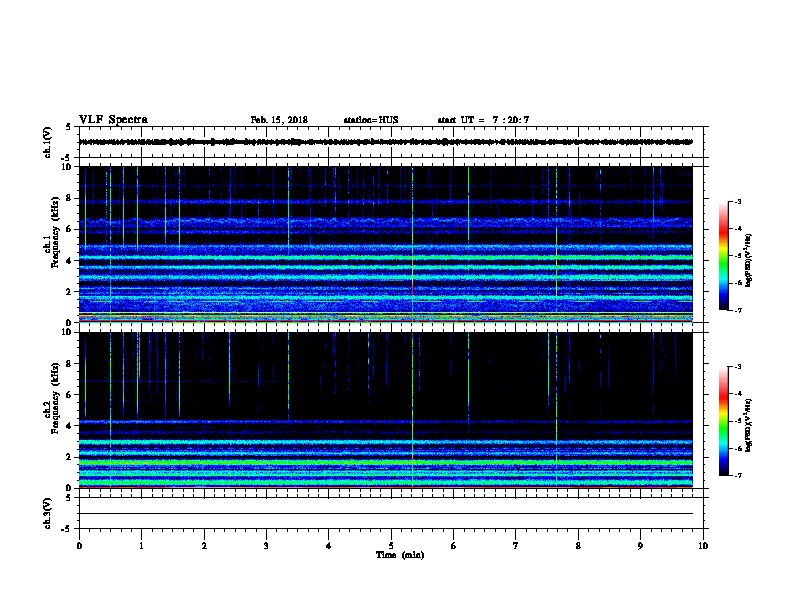This screenshot has width=792, height=612.
Task: Click the ch.1 color bar log(PSD) label
Action: [x=749, y=260]
